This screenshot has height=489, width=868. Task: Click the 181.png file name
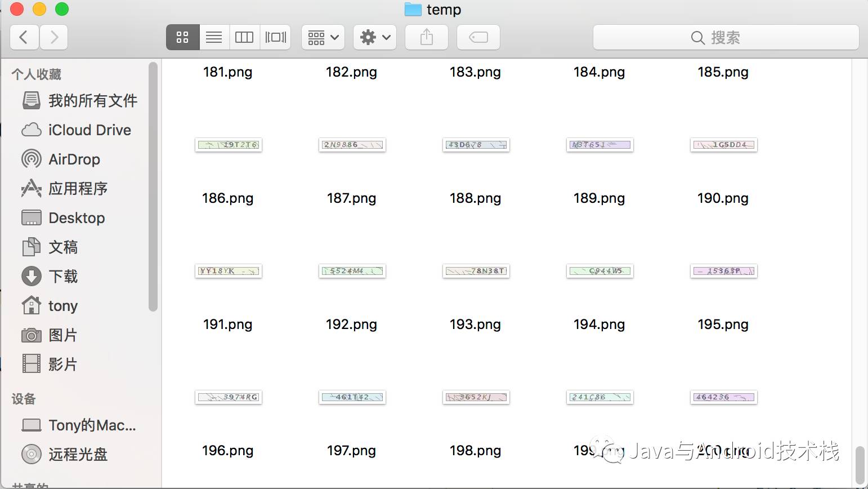(228, 73)
